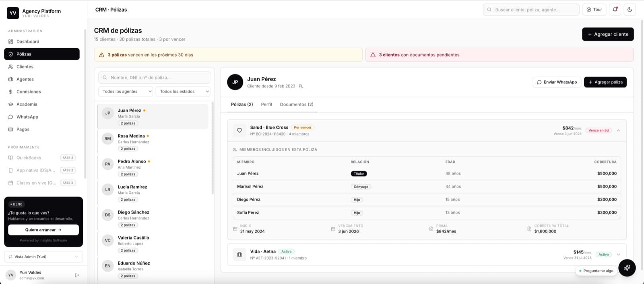Open the pending documents alert banner

[x=500, y=55]
